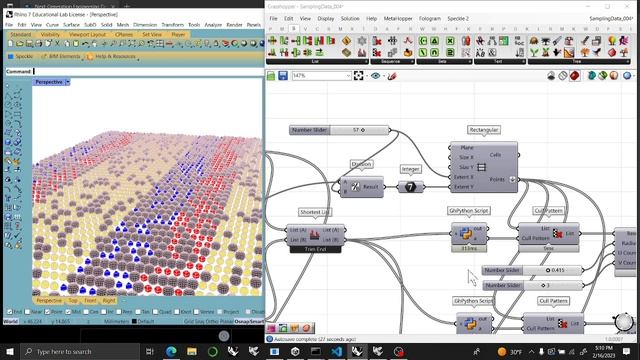Click the Zoom Extents icon in Rhino toolbar
The image size is (640, 360).
pyautogui.click(x=131, y=43)
